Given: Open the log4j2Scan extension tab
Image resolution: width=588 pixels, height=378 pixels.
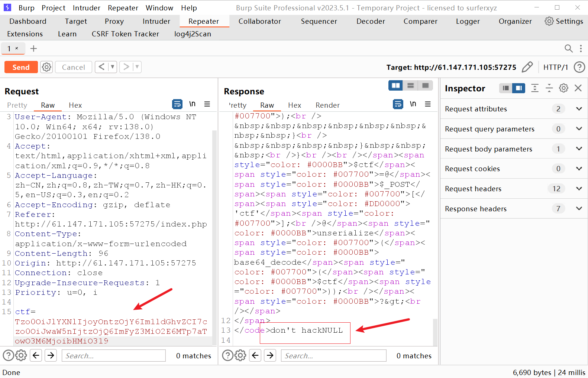Looking at the screenshot, I should point(193,34).
